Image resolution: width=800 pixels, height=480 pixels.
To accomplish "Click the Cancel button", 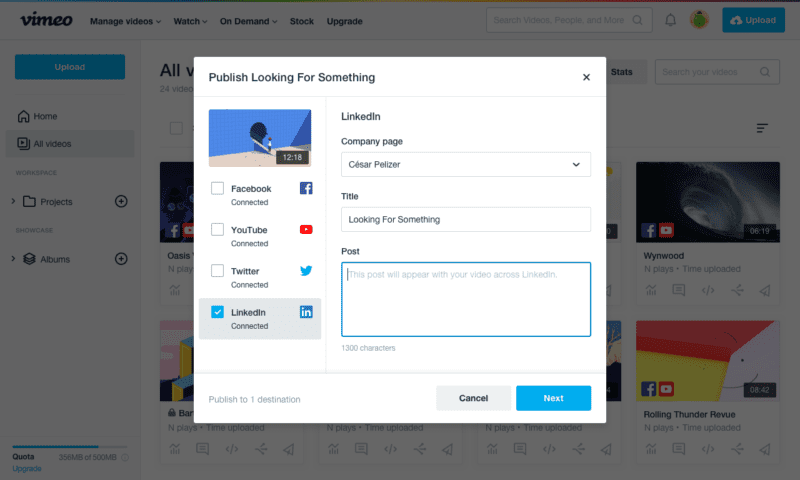I will coord(473,398).
